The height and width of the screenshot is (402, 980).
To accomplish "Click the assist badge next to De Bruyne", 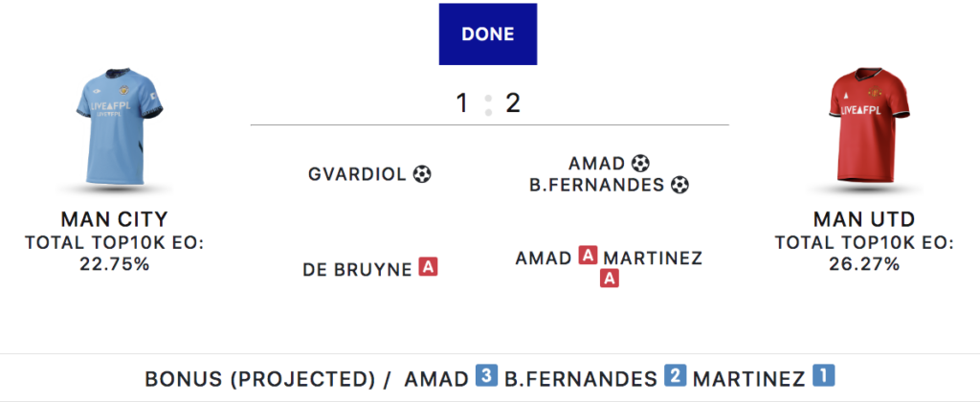I will pos(428,268).
